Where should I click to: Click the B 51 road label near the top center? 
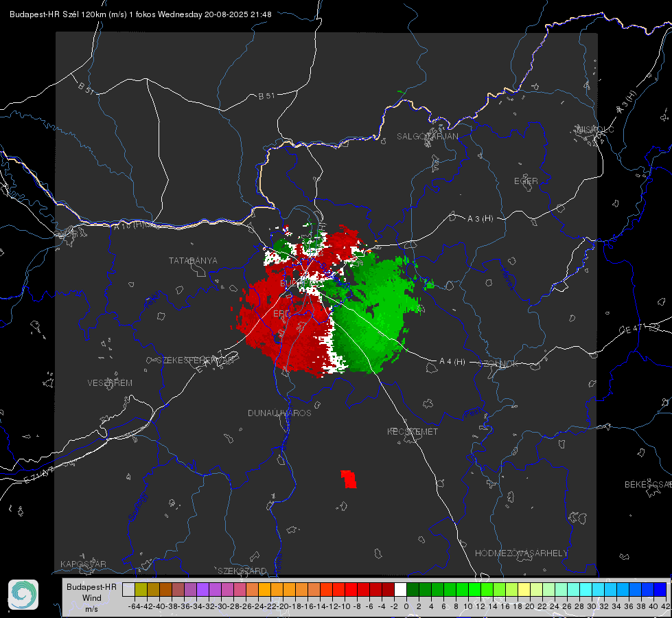tap(266, 96)
